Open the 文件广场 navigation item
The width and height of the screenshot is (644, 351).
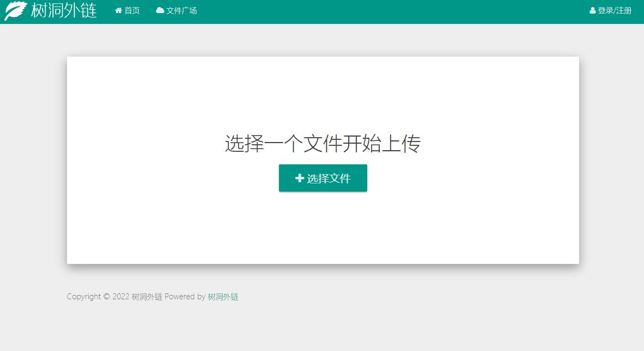176,10
